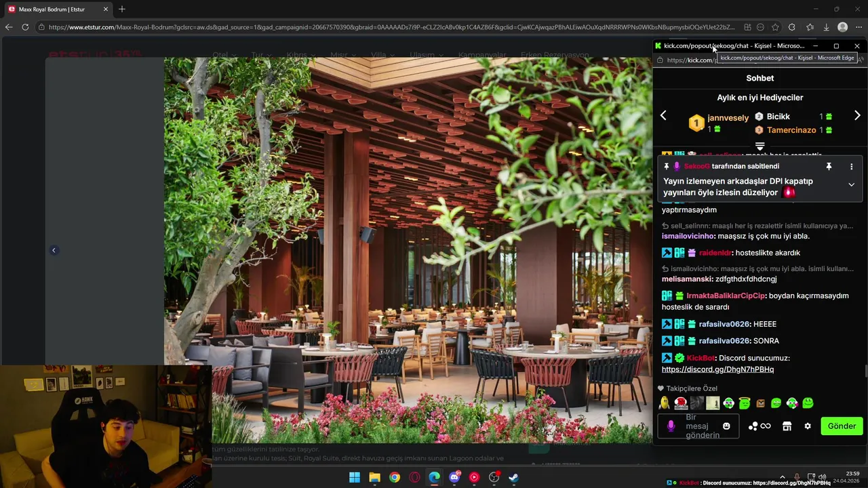Click username raidenldr in chat

[715, 253]
